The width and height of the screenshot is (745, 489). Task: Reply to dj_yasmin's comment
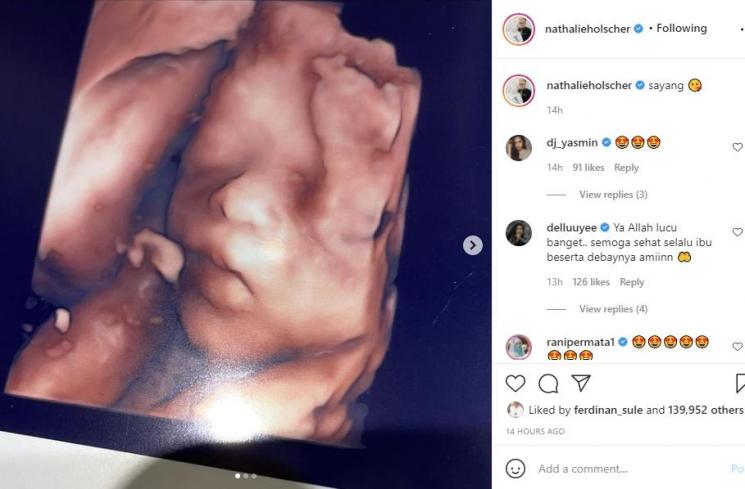pyautogui.click(x=626, y=168)
